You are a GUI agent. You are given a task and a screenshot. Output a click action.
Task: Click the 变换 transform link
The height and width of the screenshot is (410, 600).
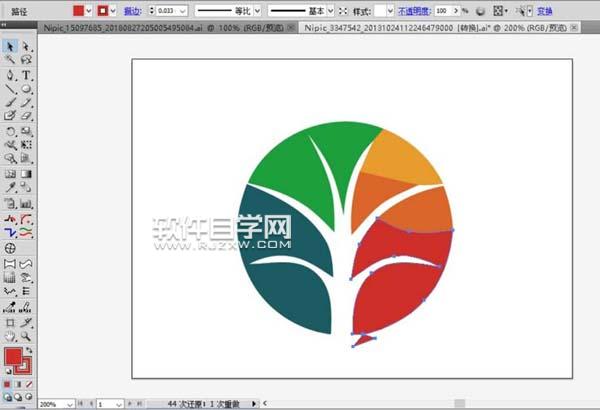[x=545, y=11]
